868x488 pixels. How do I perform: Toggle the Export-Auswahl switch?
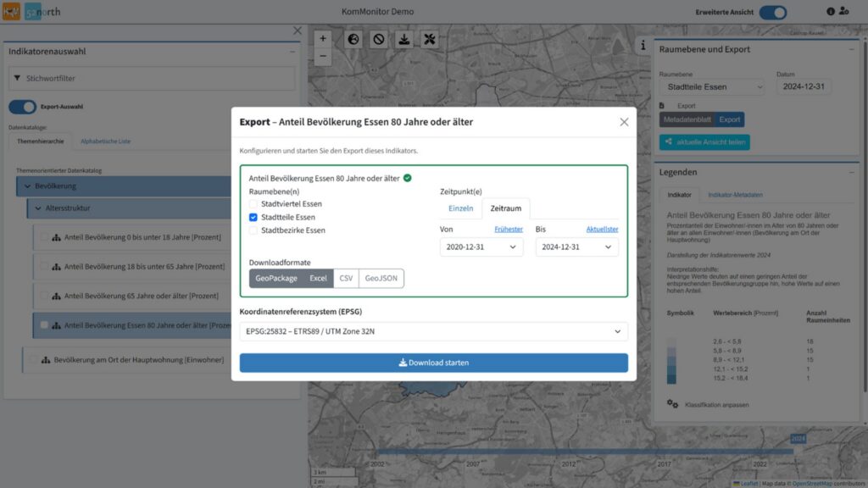(x=23, y=107)
